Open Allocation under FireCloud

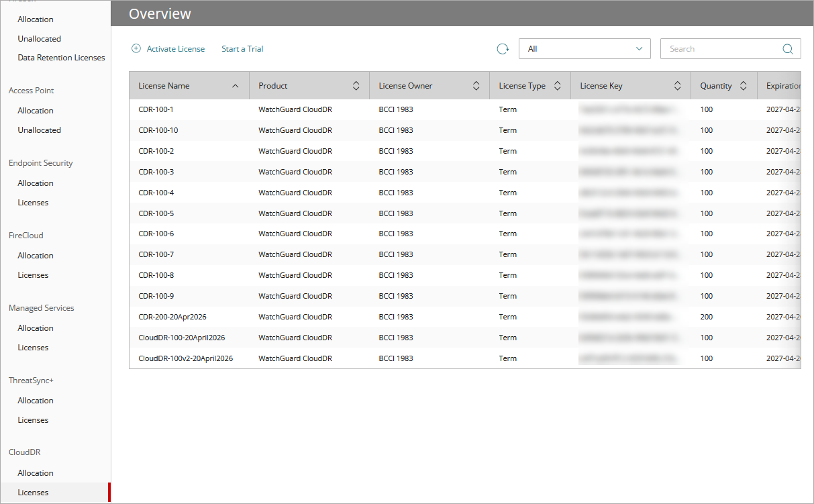tap(36, 256)
